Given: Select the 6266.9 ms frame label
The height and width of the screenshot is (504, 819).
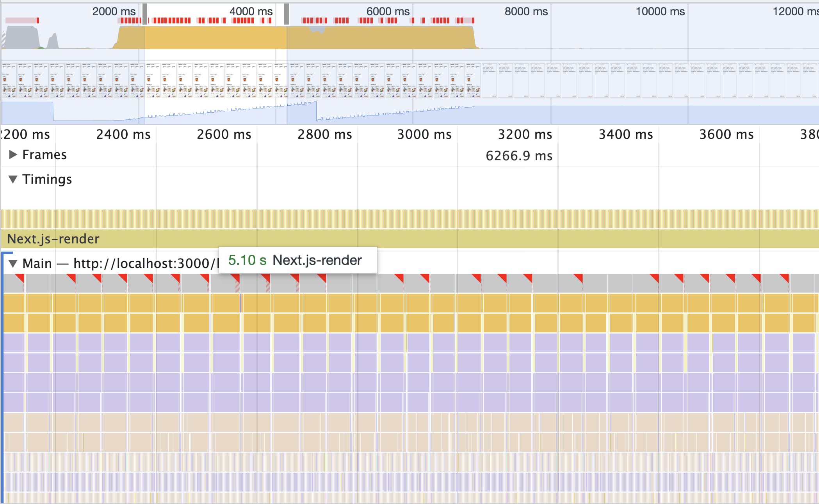Looking at the screenshot, I should click(x=518, y=156).
